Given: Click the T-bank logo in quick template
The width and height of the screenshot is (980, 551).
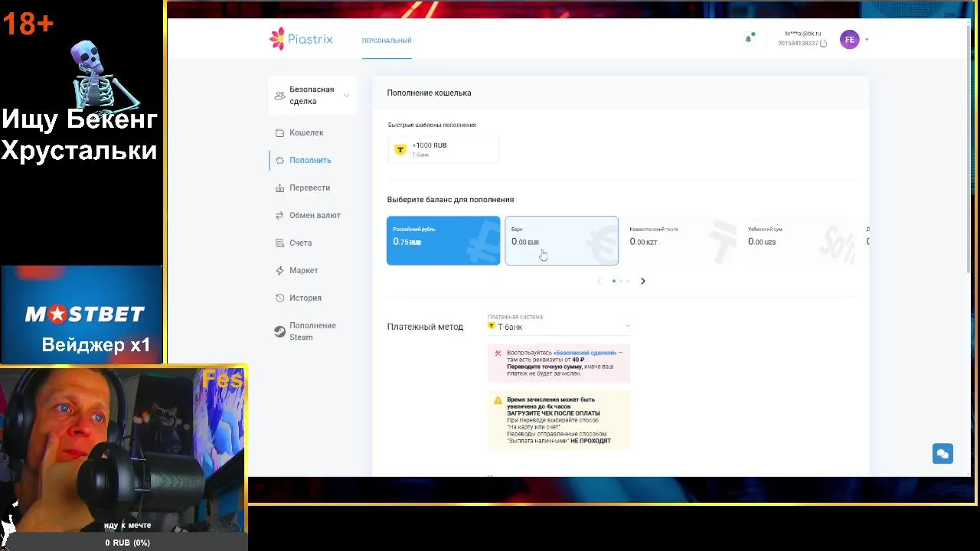Looking at the screenshot, I should coord(400,149).
